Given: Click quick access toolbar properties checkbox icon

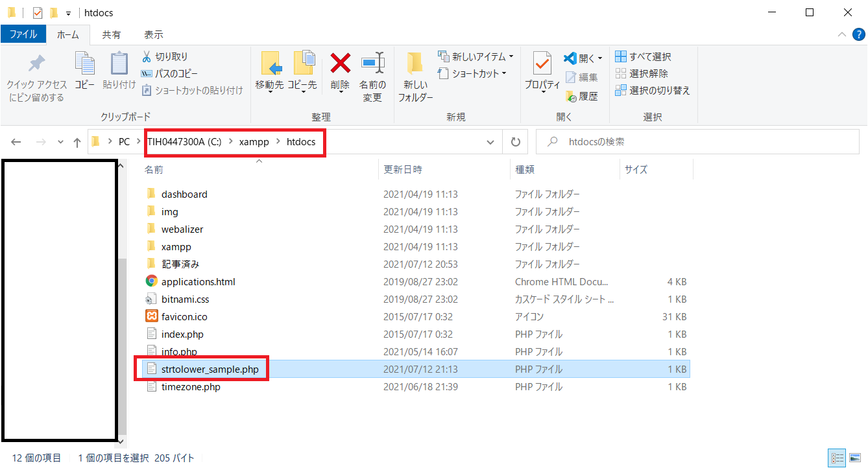Looking at the screenshot, I should [x=38, y=12].
